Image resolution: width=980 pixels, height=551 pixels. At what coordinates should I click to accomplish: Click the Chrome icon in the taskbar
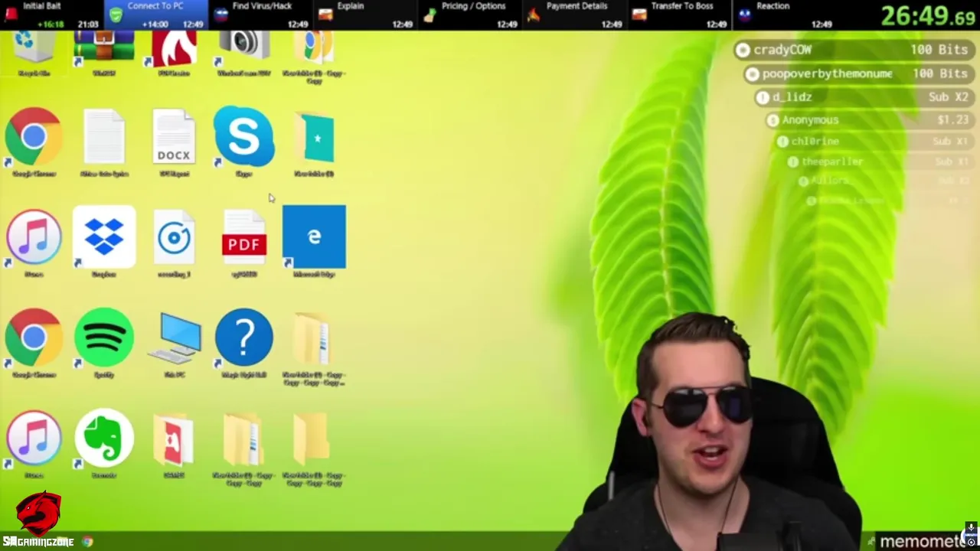point(87,542)
